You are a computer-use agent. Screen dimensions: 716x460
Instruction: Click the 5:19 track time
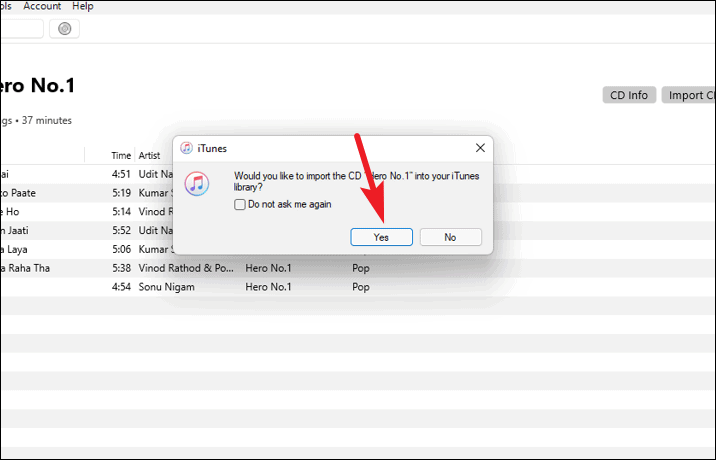click(121, 193)
